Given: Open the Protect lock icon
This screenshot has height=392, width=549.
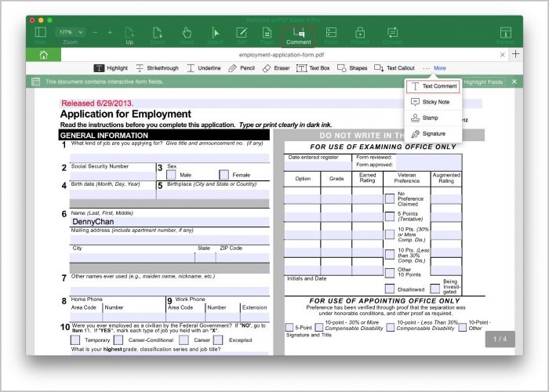Looking at the screenshot, I should [360, 33].
